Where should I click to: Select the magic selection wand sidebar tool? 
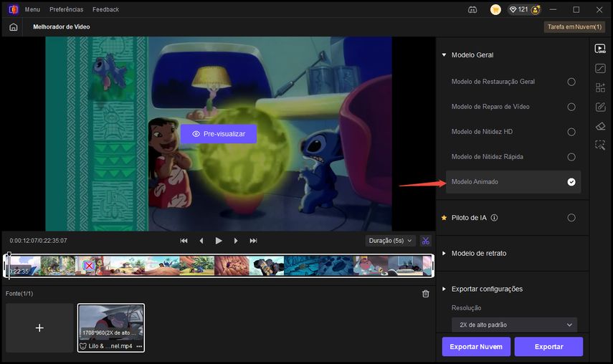(x=600, y=145)
